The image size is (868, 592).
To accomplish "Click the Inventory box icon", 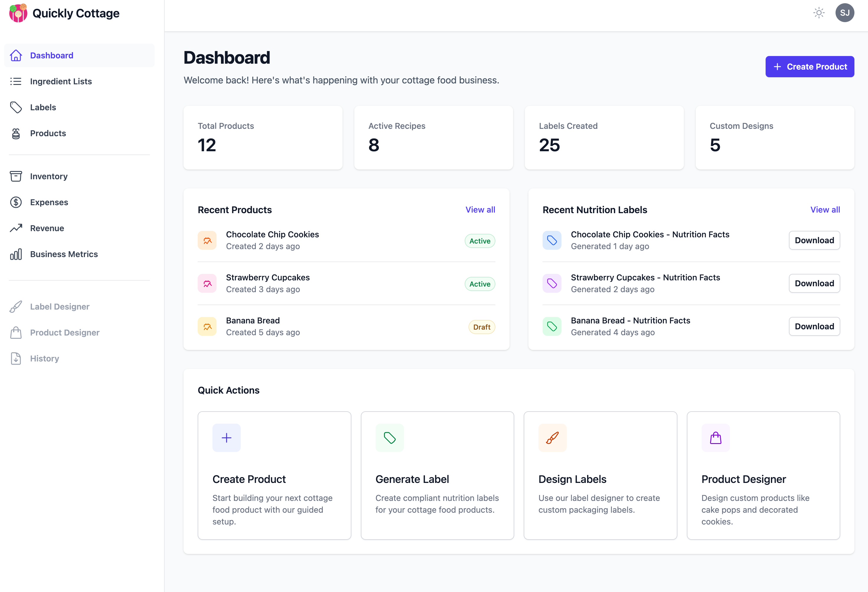I will 16,176.
